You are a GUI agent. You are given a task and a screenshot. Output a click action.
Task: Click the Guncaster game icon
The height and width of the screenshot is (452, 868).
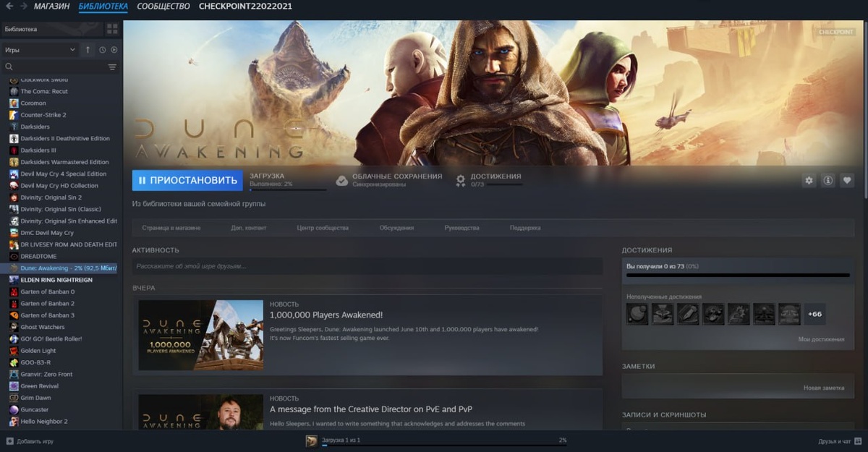pos(14,409)
